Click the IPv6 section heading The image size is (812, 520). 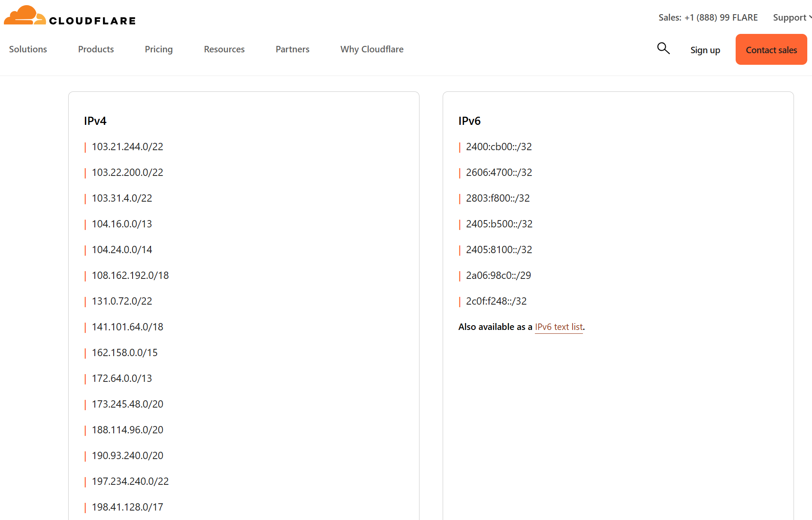(469, 121)
